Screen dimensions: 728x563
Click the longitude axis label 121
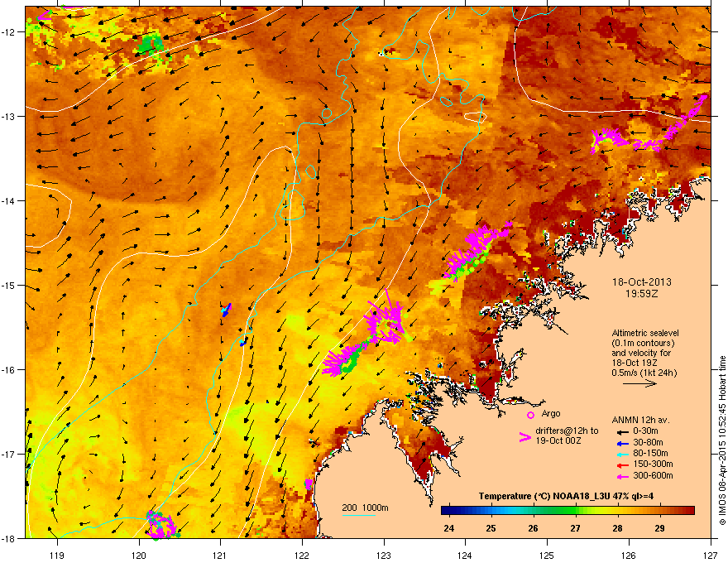pyautogui.click(x=220, y=555)
